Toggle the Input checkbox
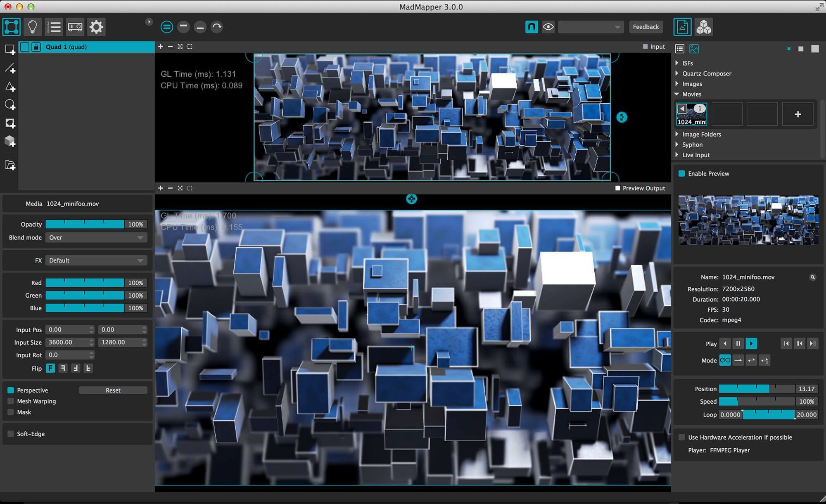Screen dimensions: 826x504 [645, 47]
